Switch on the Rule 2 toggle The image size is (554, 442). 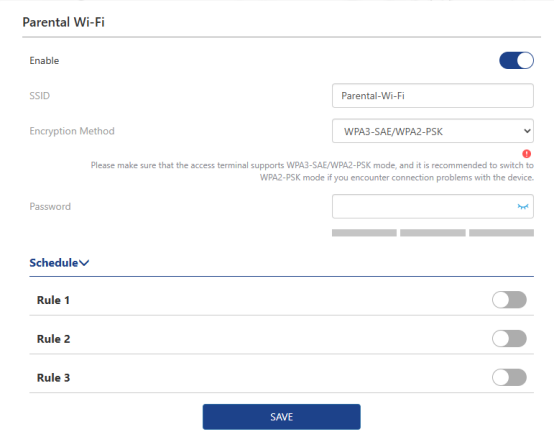point(509,339)
